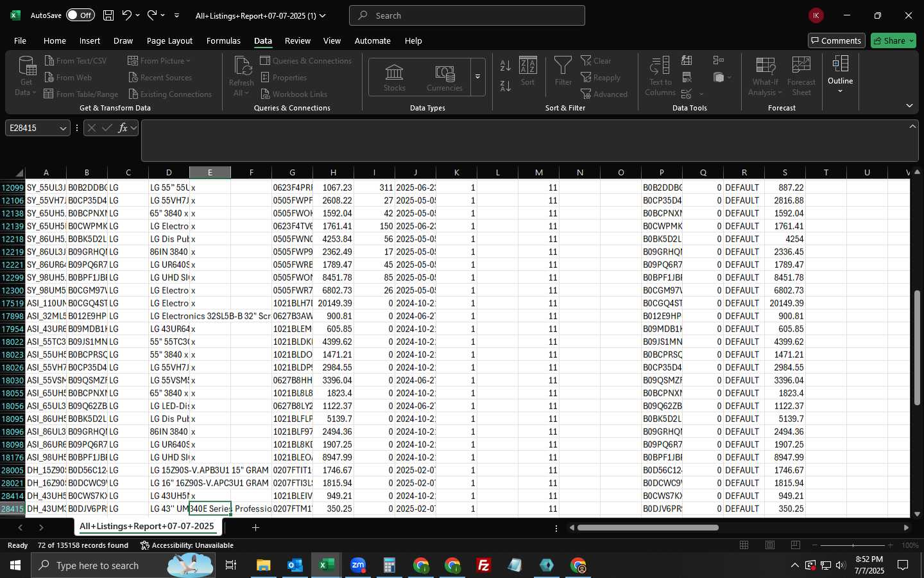This screenshot has width=924, height=578.
Task: Switch to the Formulas tab
Action: [x=223, y=40]
